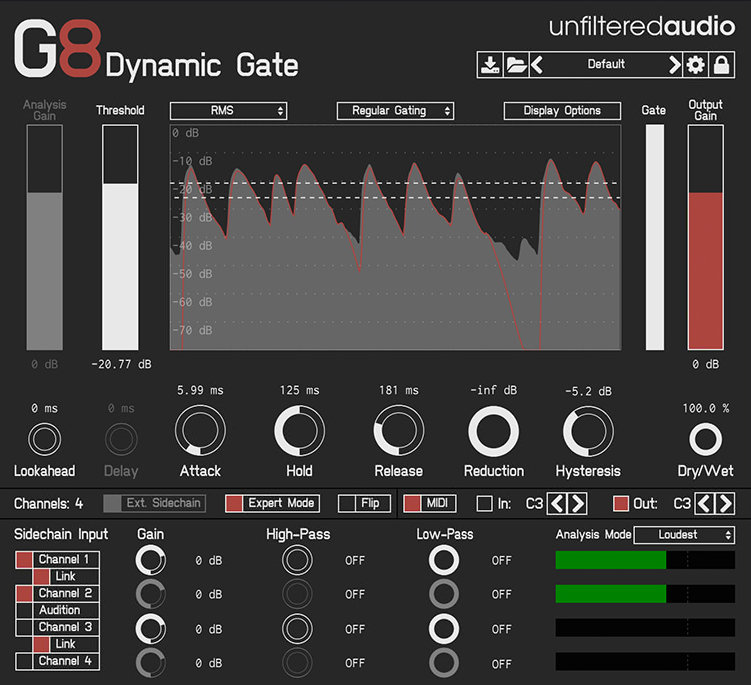Open the preset folder browser icon
The width and height of the screenshot is (751, 685).
tap(516, 65)
